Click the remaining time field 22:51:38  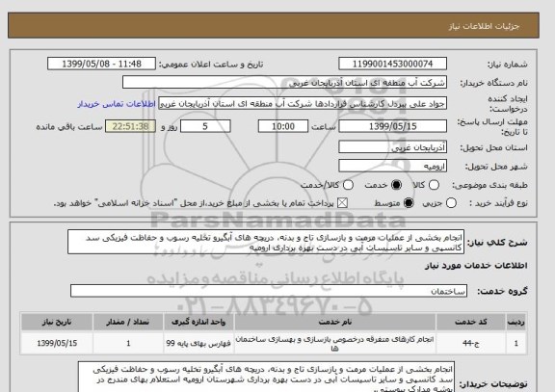click(131, 126)
